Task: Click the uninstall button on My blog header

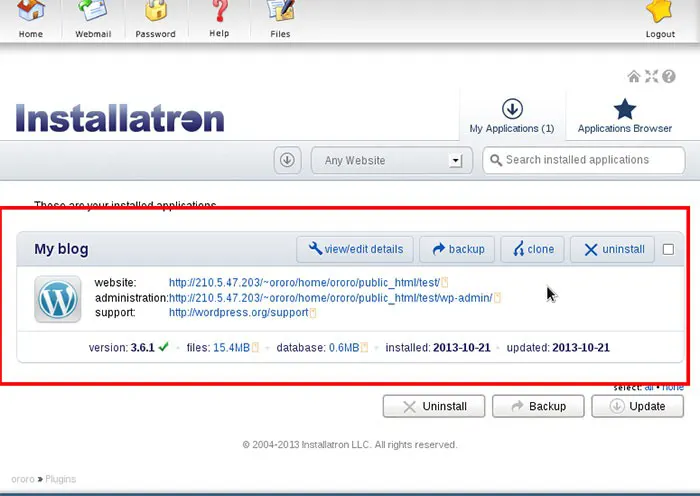Action: click(612, 249)
